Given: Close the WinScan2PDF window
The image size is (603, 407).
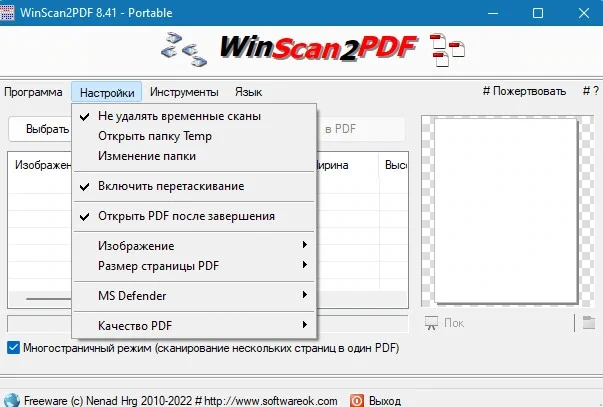Looking at the screenshot, I should [584, 13].
